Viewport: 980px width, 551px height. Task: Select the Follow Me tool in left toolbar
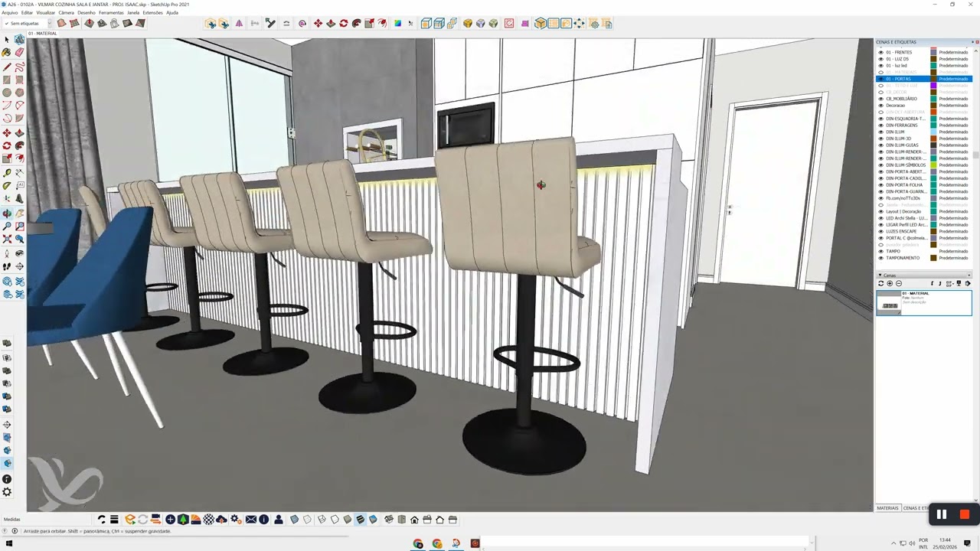[19, 145]
